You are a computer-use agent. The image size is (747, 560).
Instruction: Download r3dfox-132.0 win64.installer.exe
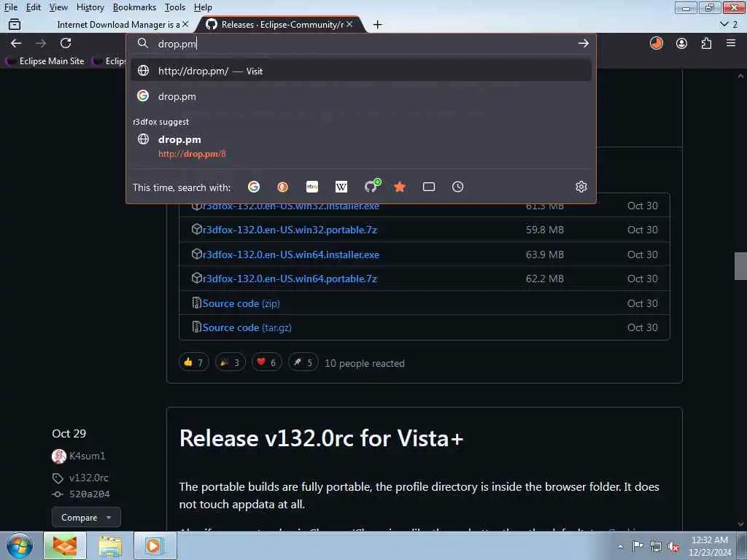tap(291, 254)
